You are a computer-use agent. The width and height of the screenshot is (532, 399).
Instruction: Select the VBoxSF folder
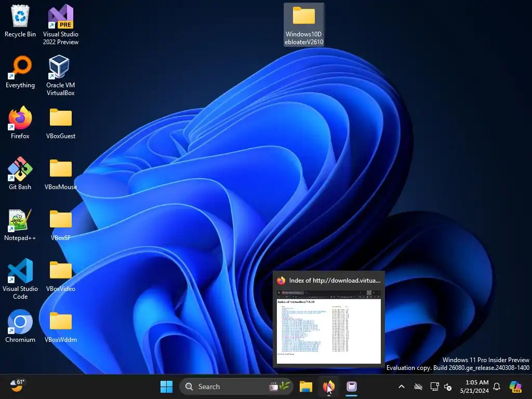61,225
